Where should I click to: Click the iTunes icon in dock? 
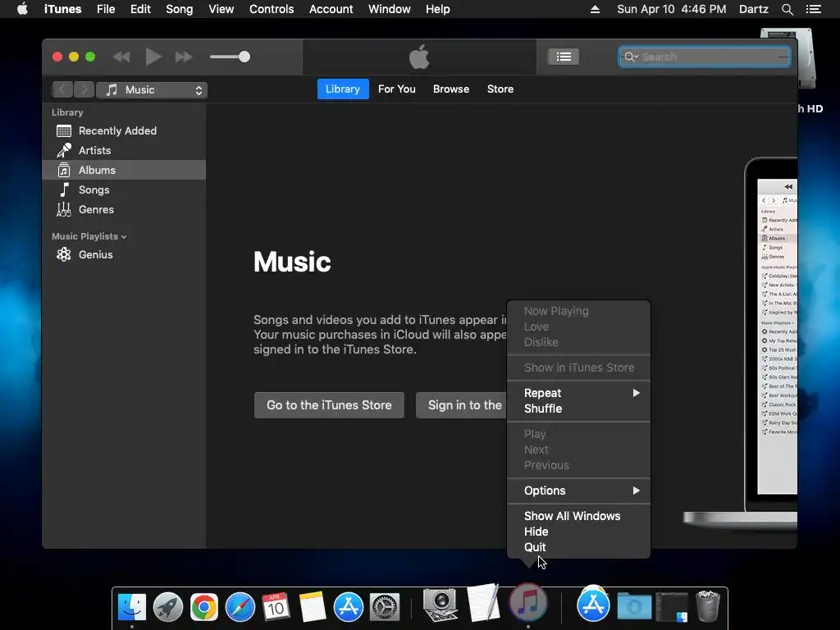point(527,602)
